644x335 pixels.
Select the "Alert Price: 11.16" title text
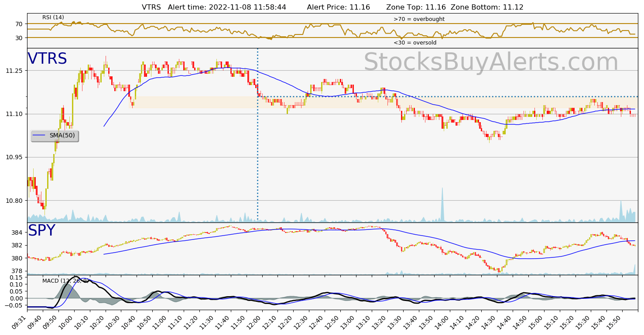pos(339,7)
